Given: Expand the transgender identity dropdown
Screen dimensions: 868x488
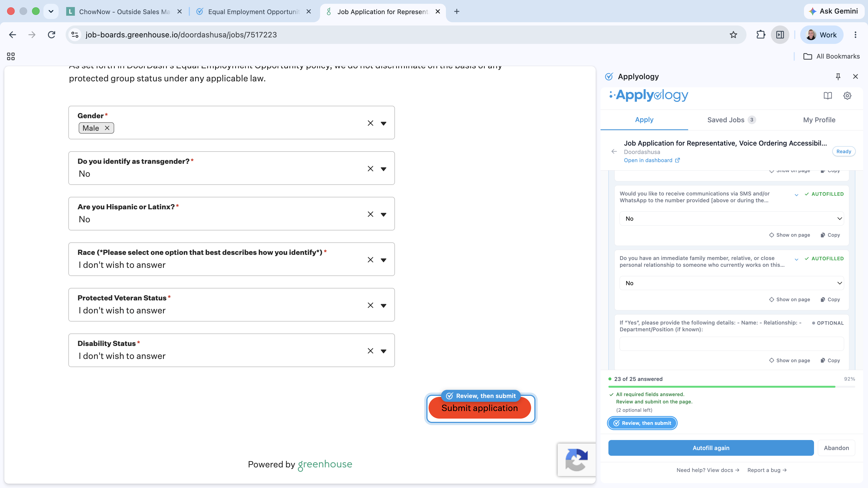Looking at the screenshot, I should [x=384, y=169].
